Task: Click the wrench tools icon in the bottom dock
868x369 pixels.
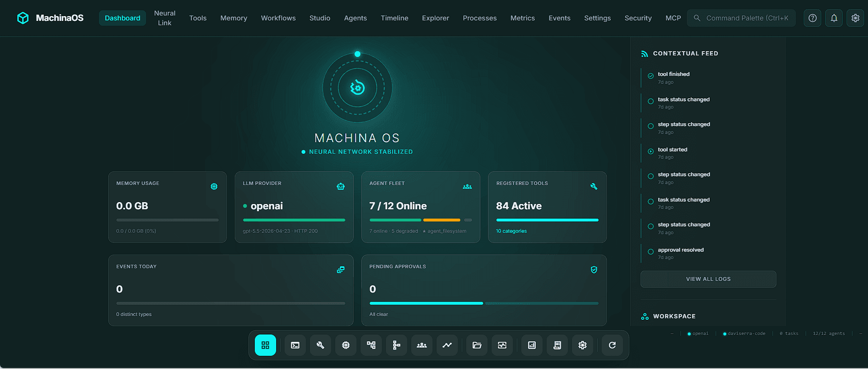Action: point(321,345)
